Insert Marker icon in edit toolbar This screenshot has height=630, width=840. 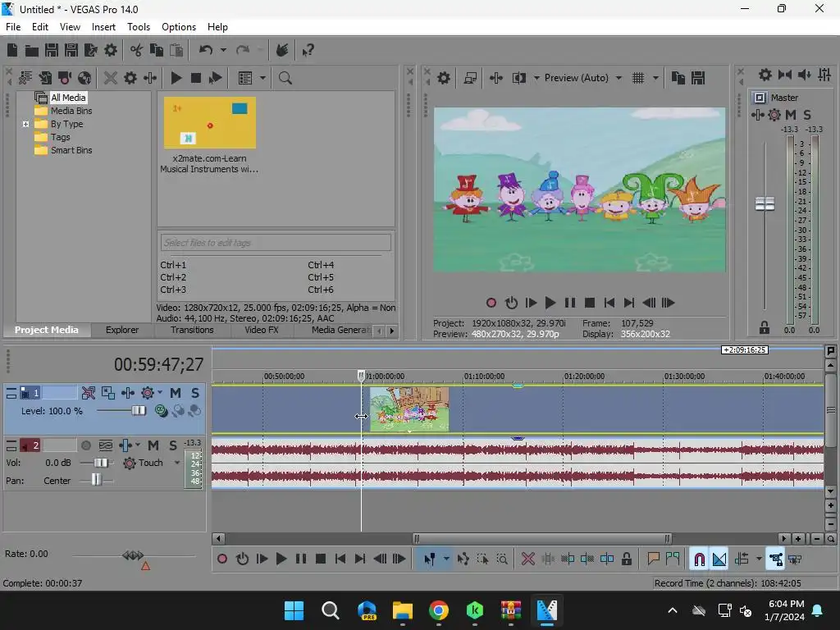pyautogui.click(x=653, y=559)
